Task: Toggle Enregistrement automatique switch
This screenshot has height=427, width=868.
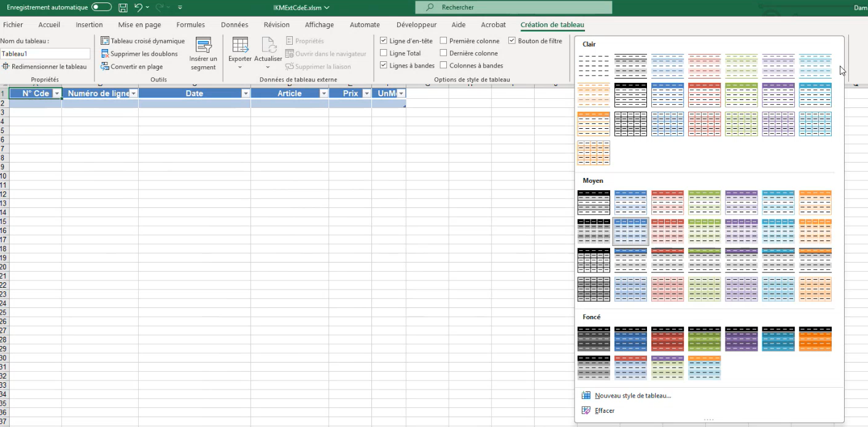Action: (x=101, y=7)
